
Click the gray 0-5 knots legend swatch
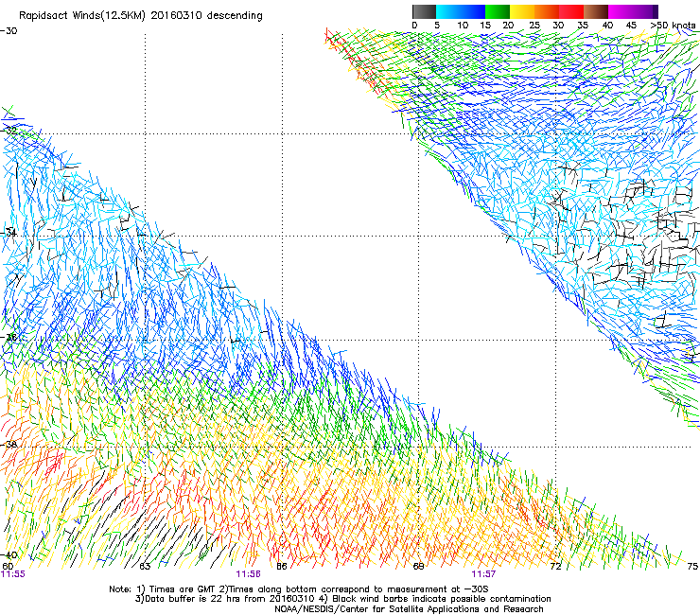pyautogui.click(x=424, y=11)
